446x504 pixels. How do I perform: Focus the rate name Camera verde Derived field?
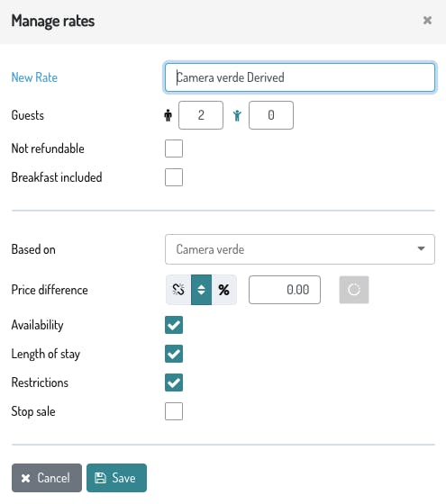(300, 77)
